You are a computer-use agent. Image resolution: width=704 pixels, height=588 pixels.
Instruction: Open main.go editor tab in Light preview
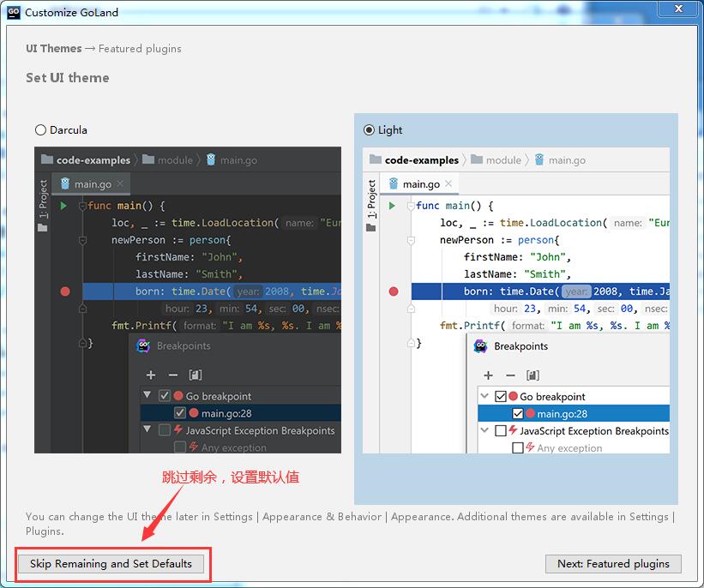pyautogui.click(x=419, y=184)
